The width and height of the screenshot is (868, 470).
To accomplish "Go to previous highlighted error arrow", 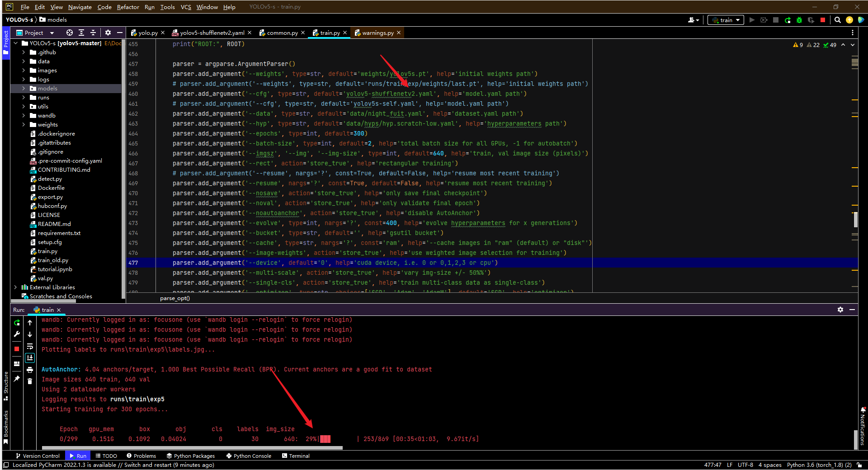I will (x=843, y=45).
